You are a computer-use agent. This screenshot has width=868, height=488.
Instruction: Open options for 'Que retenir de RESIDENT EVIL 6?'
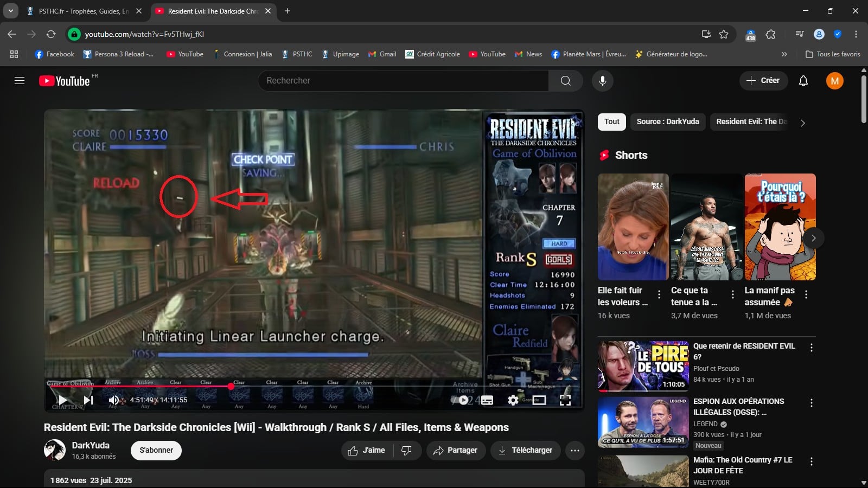coord(812,348)
